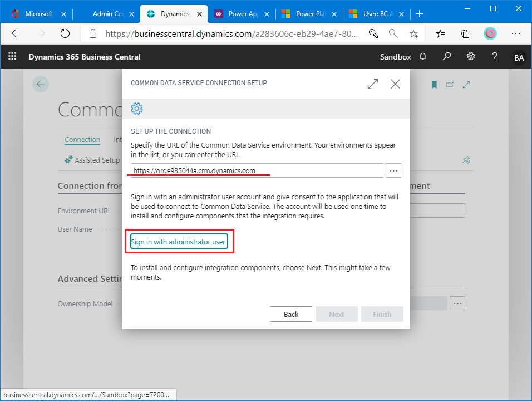Screen dimensions: 532x401
Task: Click the browser back arrow
Action: 16,33
